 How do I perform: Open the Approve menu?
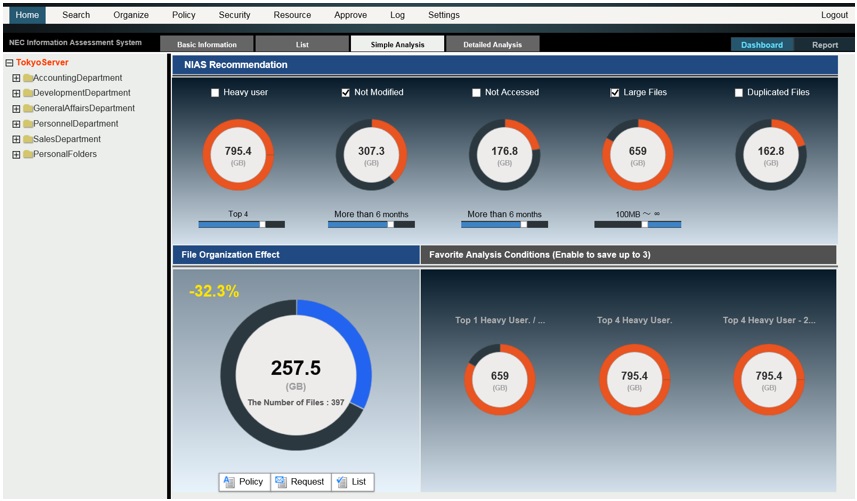[350, 15]
